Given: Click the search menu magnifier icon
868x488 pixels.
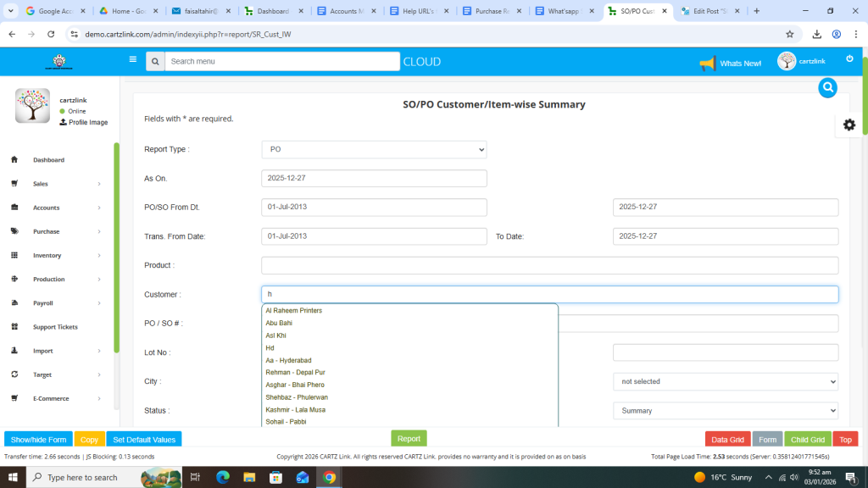Looking at the screenshot, I should 154,62.
